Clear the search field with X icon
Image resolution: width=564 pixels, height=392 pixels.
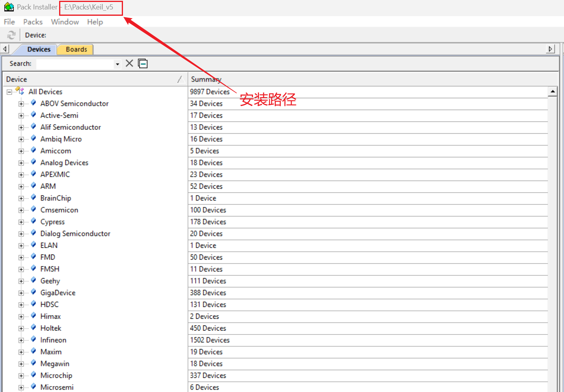[129, 63]
